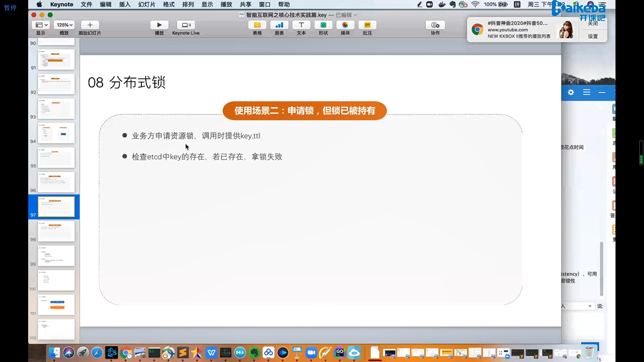
Task: Open the Media toolbar icon
Action: click(x=345, y=25)
